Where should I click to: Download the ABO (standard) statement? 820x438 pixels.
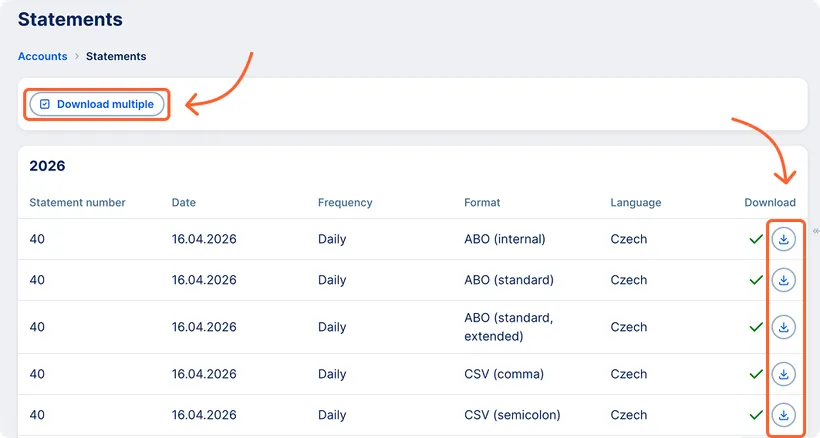784,280
